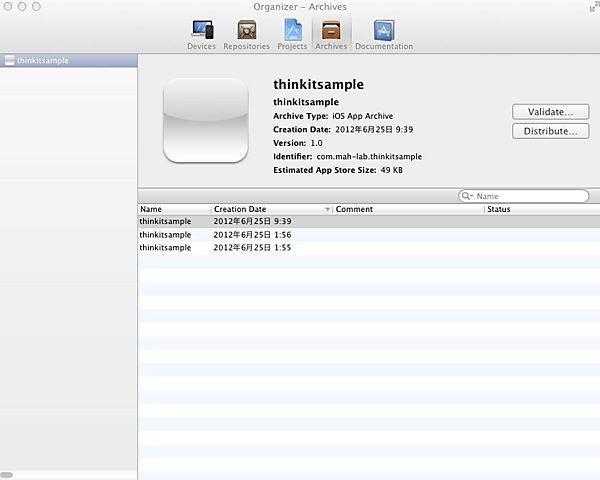Image resolution: width=600 pixels, height=480 pixels.
Task: Sort archives by Name column
Action: click(x=173, y=209)
